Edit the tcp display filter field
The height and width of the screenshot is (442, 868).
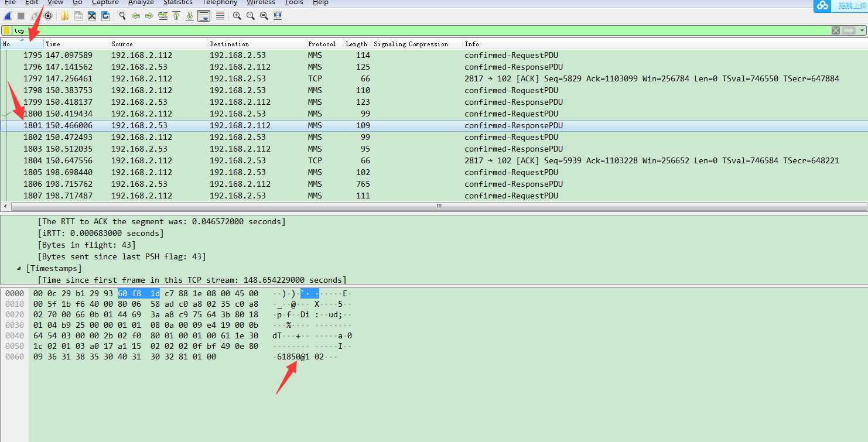421,30
